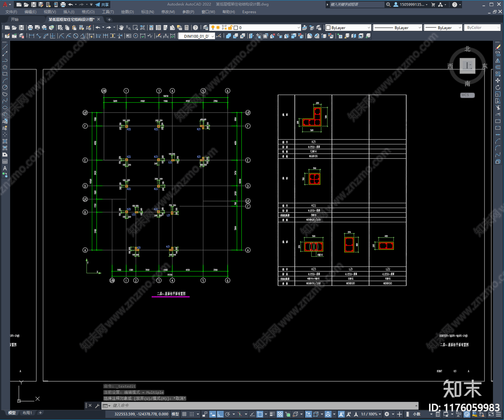Click the Pan hand tool icon
504x420 pixels.
(x=121, y=28)
